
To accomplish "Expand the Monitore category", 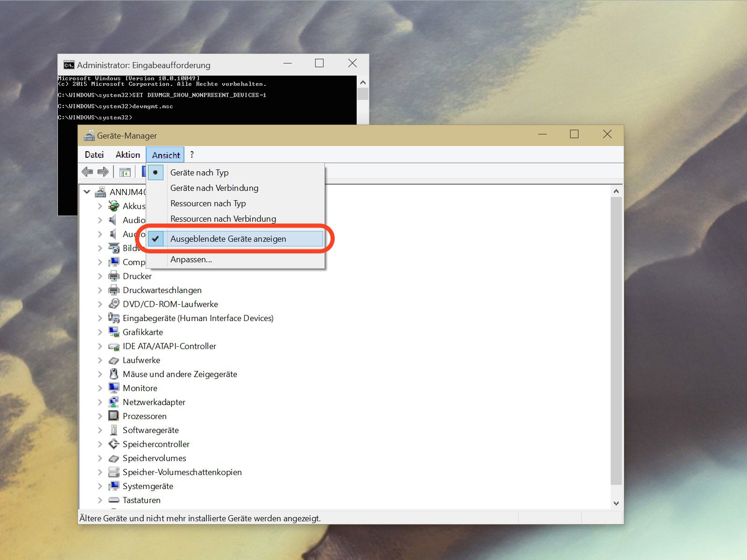I will tap(99, 388).
